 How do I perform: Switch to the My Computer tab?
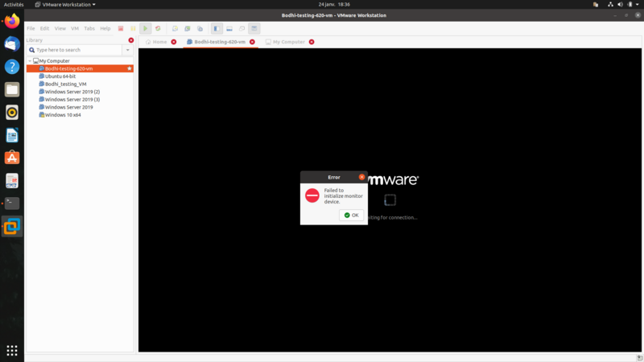click(285, 42)
